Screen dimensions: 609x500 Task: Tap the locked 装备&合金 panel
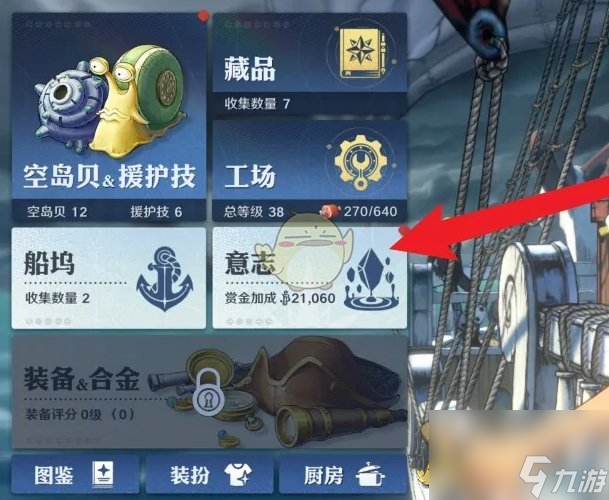pos(209,392)
